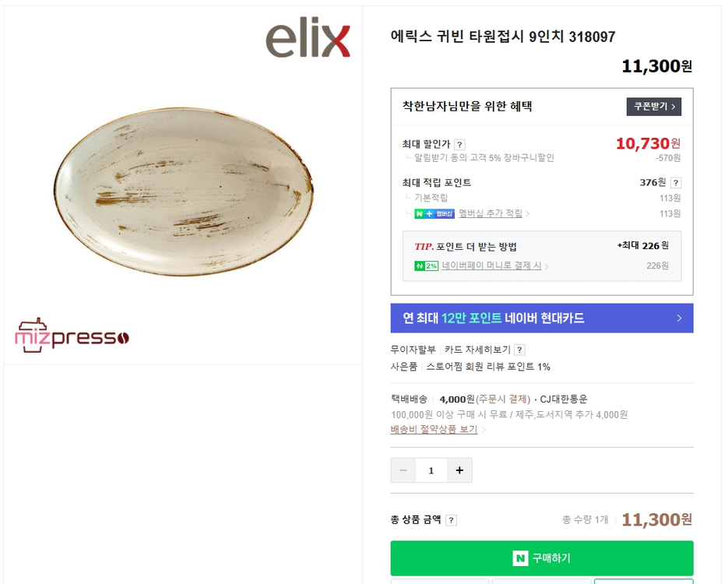
Task: Click the help icon beside 최대 할인가
Action: [459, 144]
